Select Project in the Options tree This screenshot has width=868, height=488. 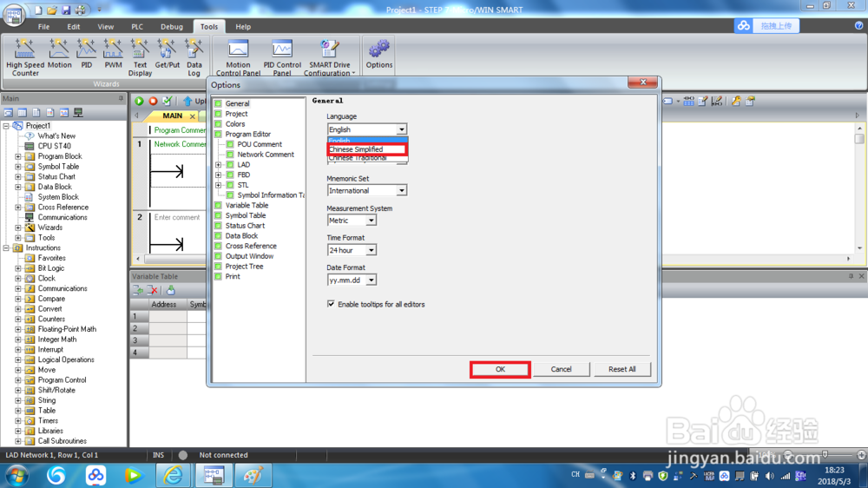pos(236,114)
